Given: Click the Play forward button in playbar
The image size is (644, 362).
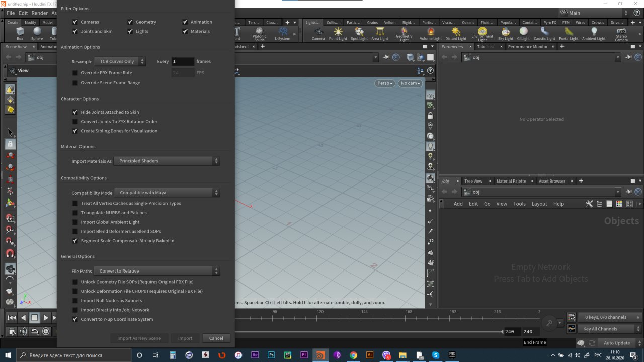Looking at the screenshot, I should 46,318.
